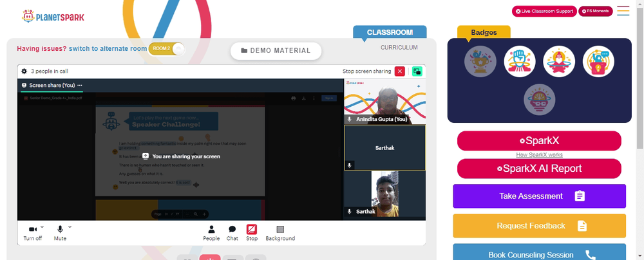Click red X to stop screen sharing
Image resolution: width=644 pixels, height=260 pixels.
(400, 71)
